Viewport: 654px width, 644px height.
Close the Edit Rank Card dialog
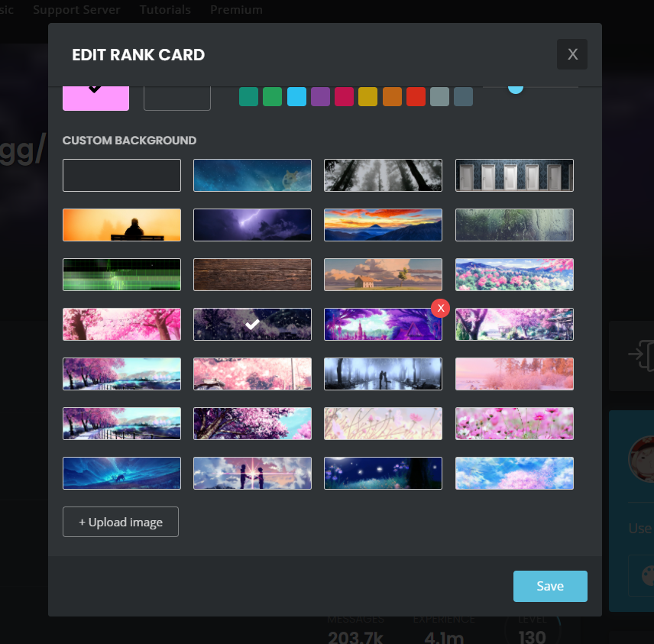click(572, 55)
